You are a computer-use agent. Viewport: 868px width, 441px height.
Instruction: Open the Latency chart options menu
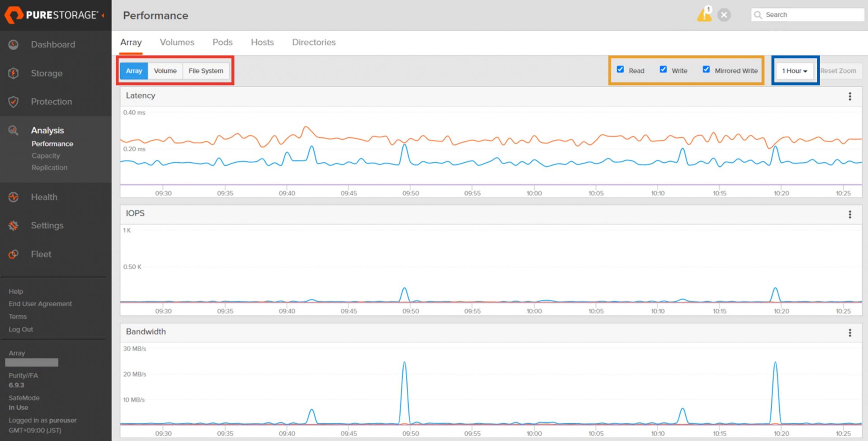coord(850,96)
